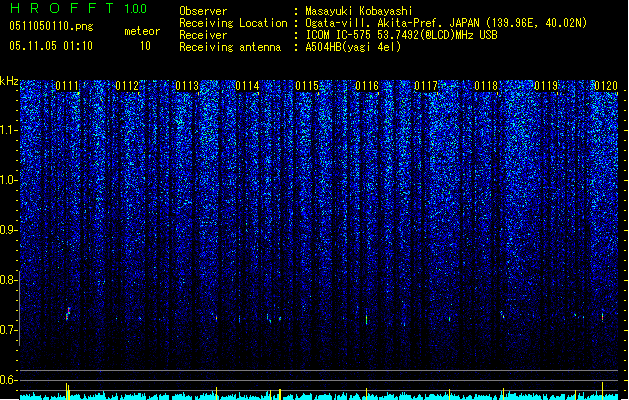The height and width of the screenshot is (400, 629).
Task: Click the 0112 time marker
Action: pos(127,86)
